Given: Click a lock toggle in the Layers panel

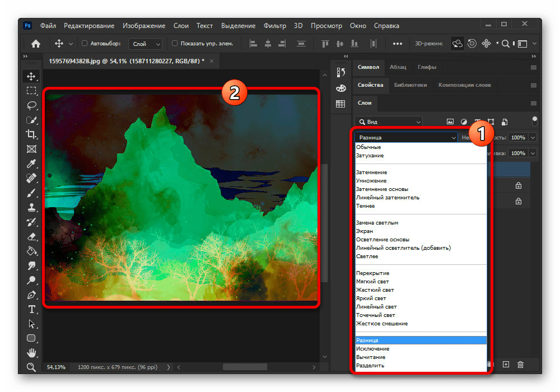Looking at the screenshot, I should [519, 185].
